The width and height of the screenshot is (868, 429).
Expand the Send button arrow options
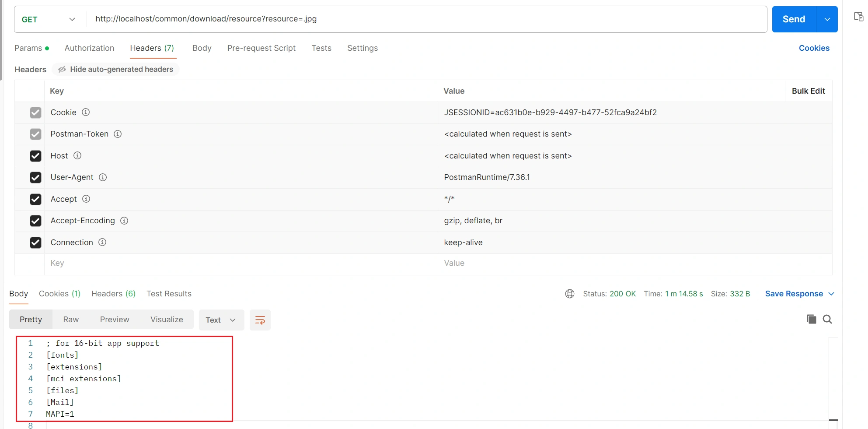827,19
